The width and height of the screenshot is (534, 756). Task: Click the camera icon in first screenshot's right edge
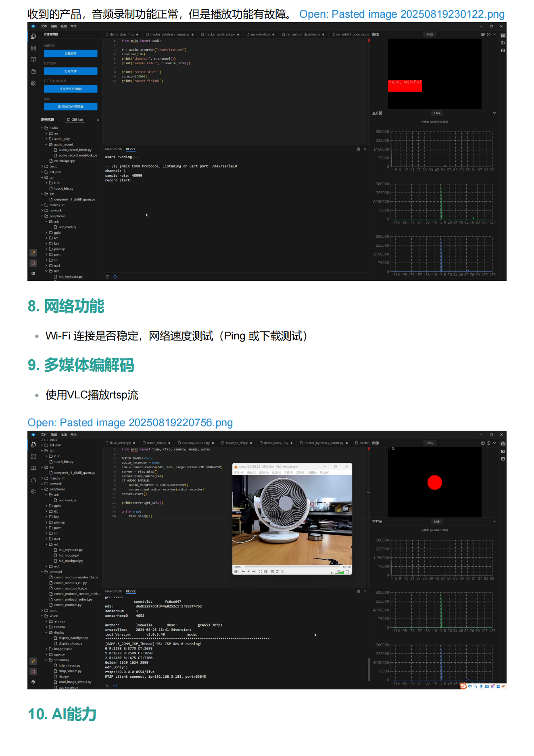pos(503,35)
